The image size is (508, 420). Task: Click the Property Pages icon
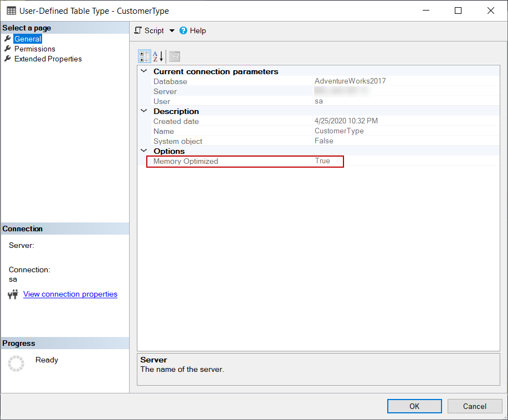click(x=175, y=56)
